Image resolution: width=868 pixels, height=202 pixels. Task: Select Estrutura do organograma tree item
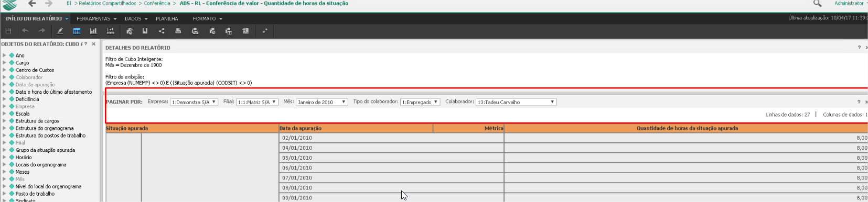[x=45, y=128]
